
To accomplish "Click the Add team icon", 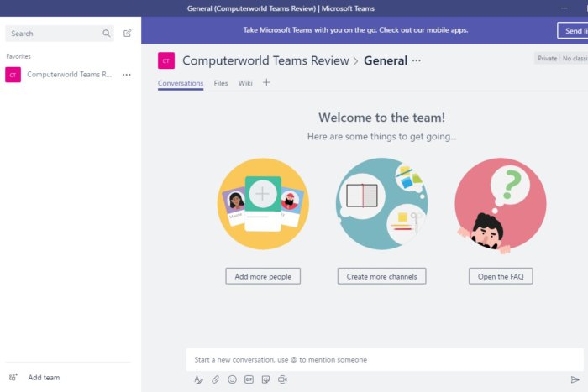I will click(x=13, y=378).
